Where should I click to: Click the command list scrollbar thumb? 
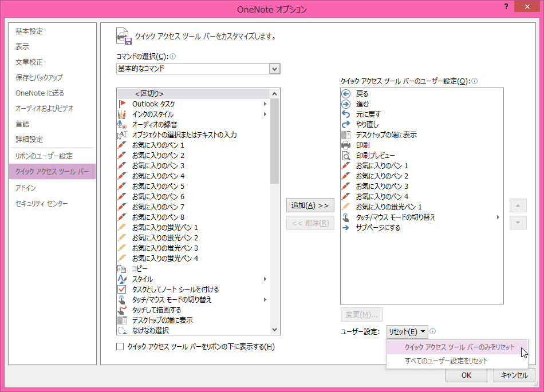(274, 141)
